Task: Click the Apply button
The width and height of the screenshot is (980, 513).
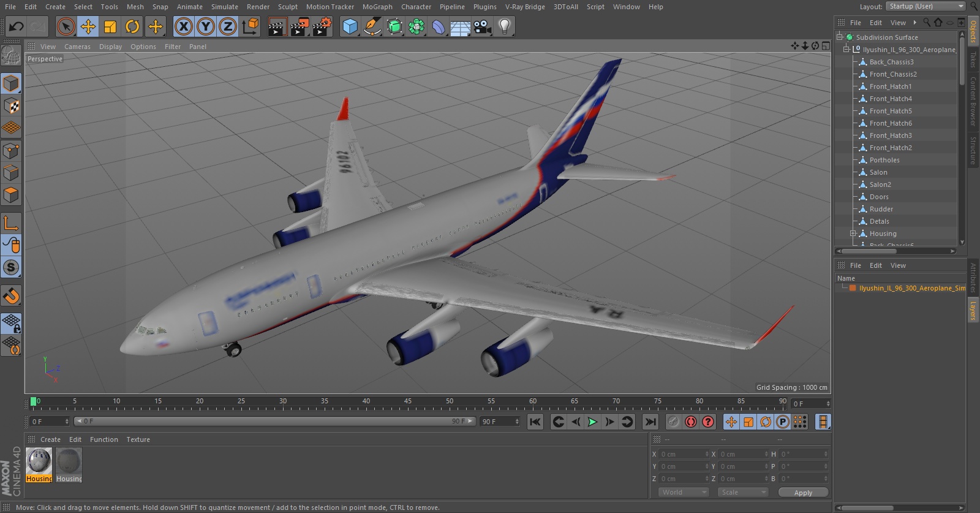Action: [803, 493]
